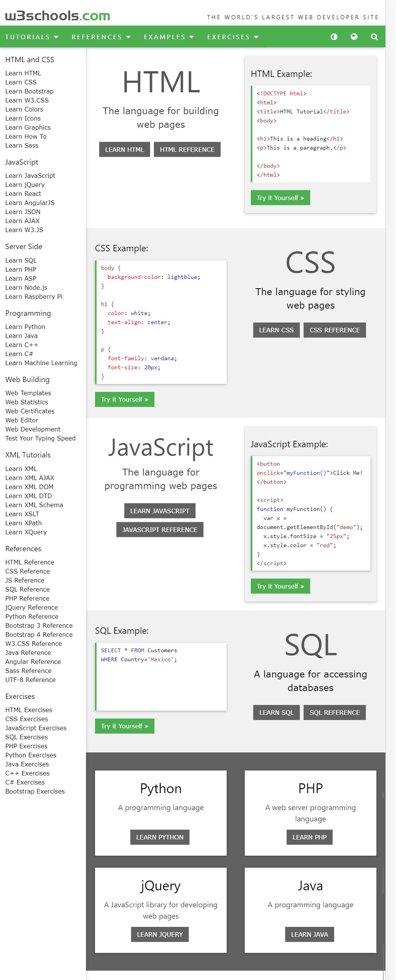
Task: Select Learn Bootstrap in the sidebar
Action: point(29,91)
